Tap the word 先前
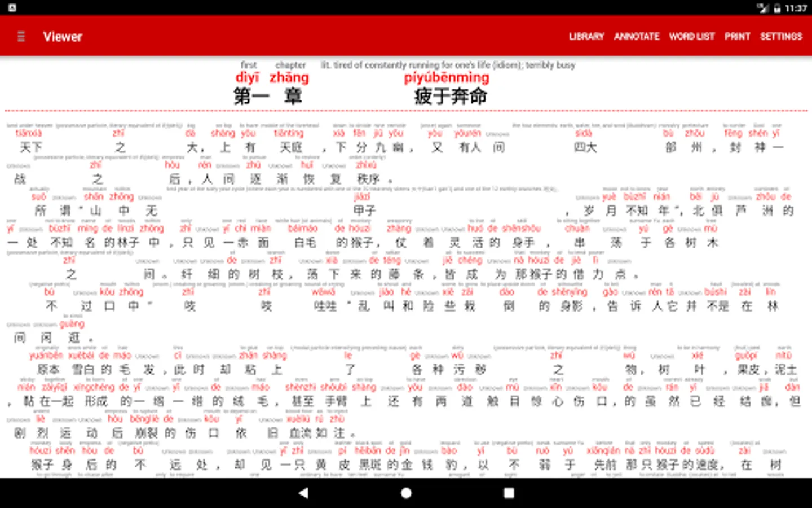Screen dimensions: 812x508 605,465
